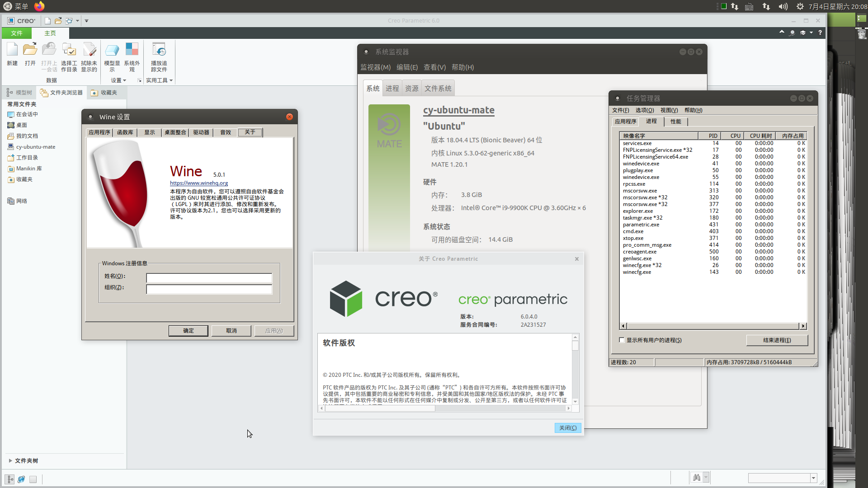Open the quick access toolbar customize dropdown

[86, 21]
